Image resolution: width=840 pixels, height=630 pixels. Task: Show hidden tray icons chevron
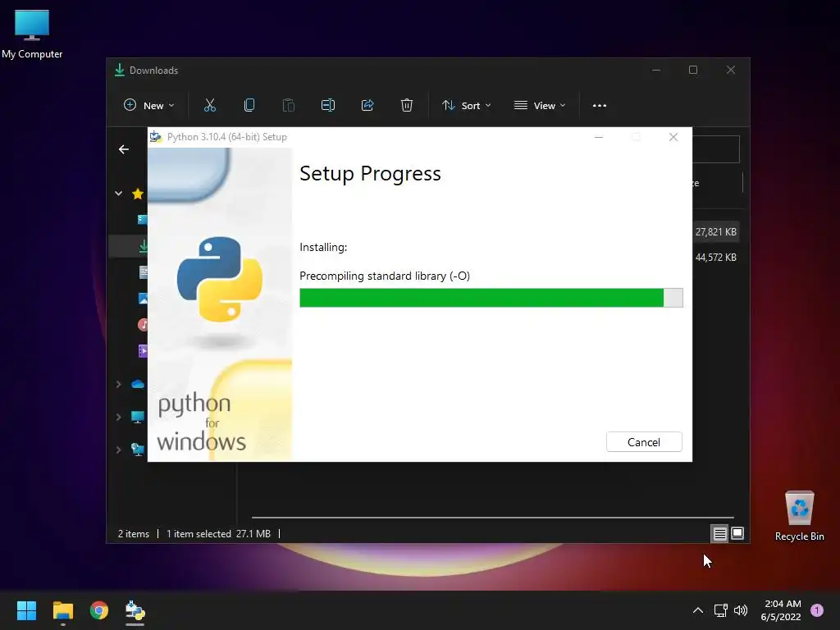click(698, 610)
